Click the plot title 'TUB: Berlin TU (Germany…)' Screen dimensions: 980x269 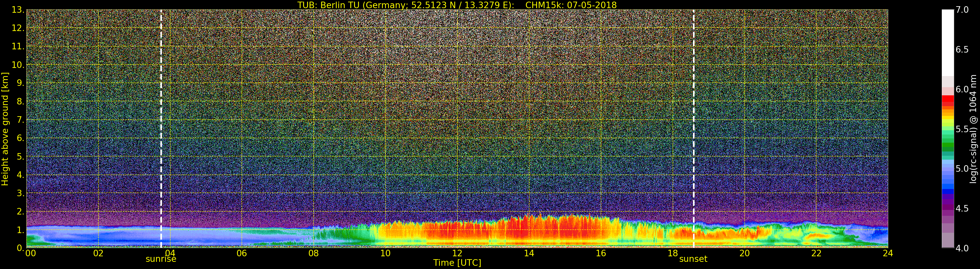[x=457, y=5]
